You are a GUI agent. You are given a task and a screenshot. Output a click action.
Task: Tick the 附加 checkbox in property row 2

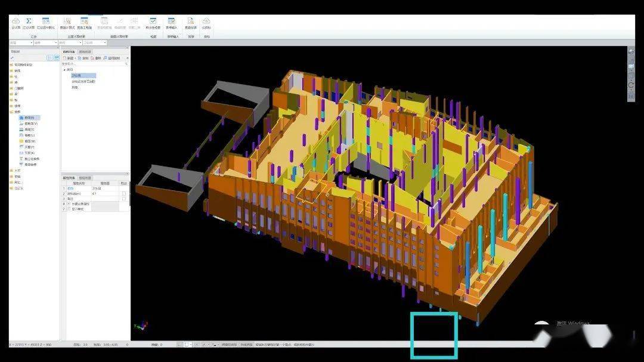[x=123, y=194]
